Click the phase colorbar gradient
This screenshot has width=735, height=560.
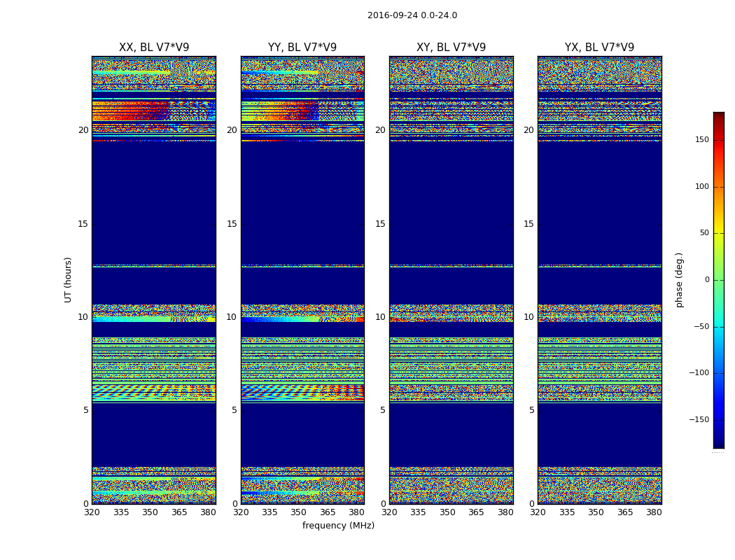718,280
